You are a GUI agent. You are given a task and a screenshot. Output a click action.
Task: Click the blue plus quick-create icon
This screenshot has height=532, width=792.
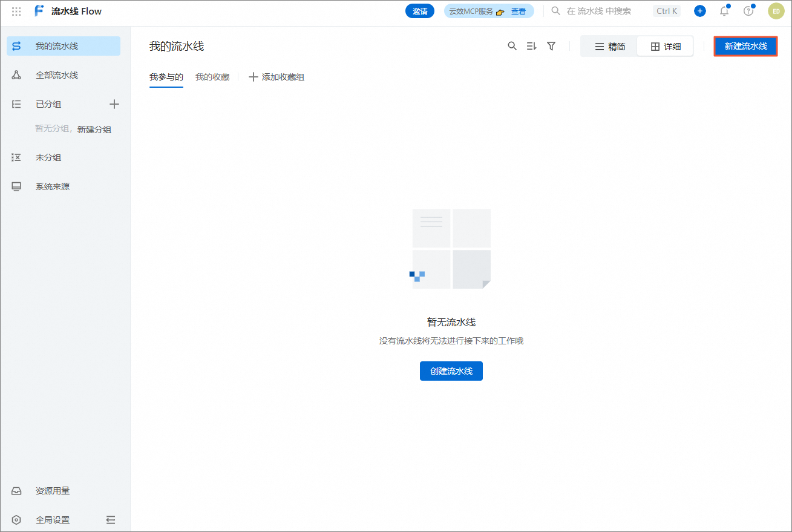tap(700, 11)
